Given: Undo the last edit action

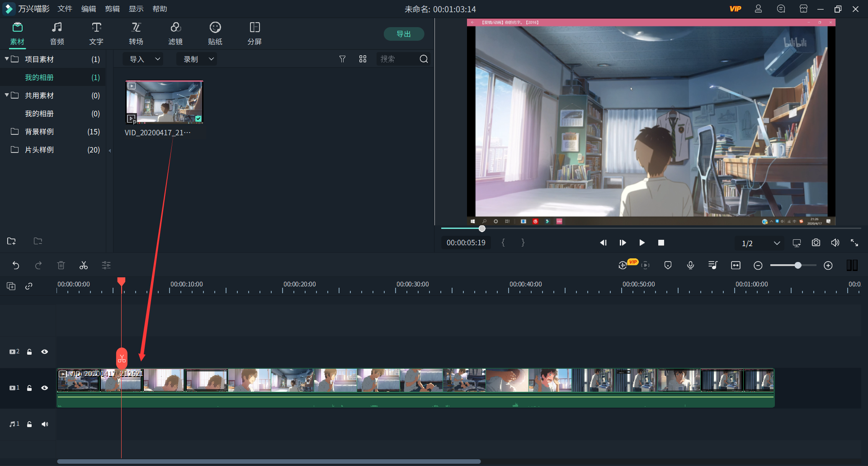Looking at the screenshot, I should click(x=16, y=266).
